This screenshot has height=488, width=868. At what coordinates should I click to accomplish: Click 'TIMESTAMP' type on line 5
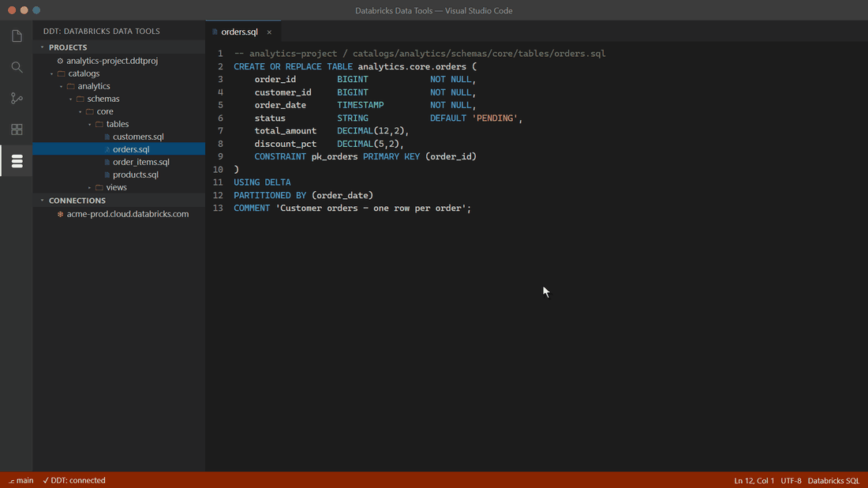(361, 105)
